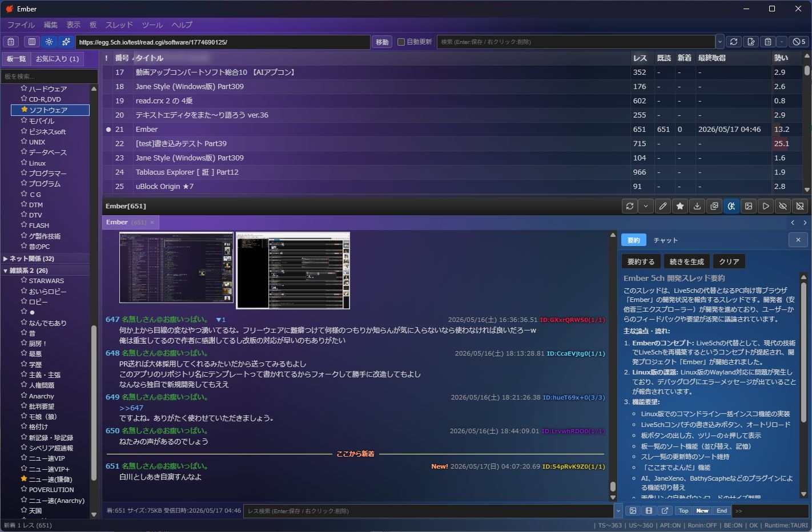Click the film strip icon in bottom bar

(x=649, y=511)
